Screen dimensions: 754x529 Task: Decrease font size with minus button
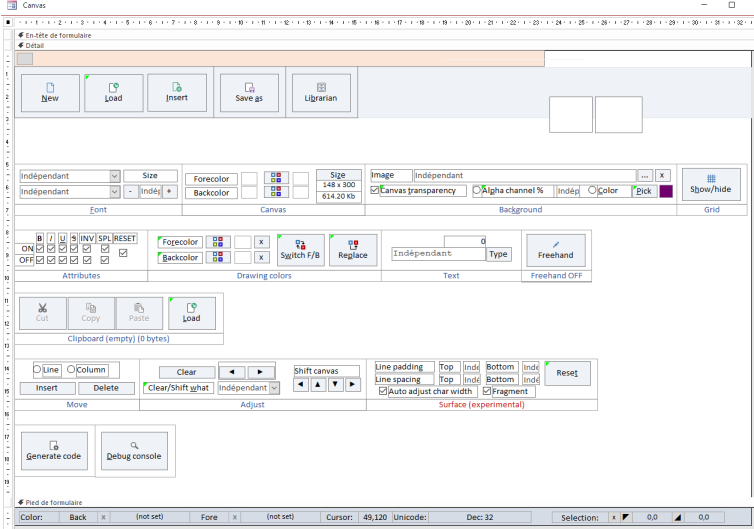click(x=131, y=191)
